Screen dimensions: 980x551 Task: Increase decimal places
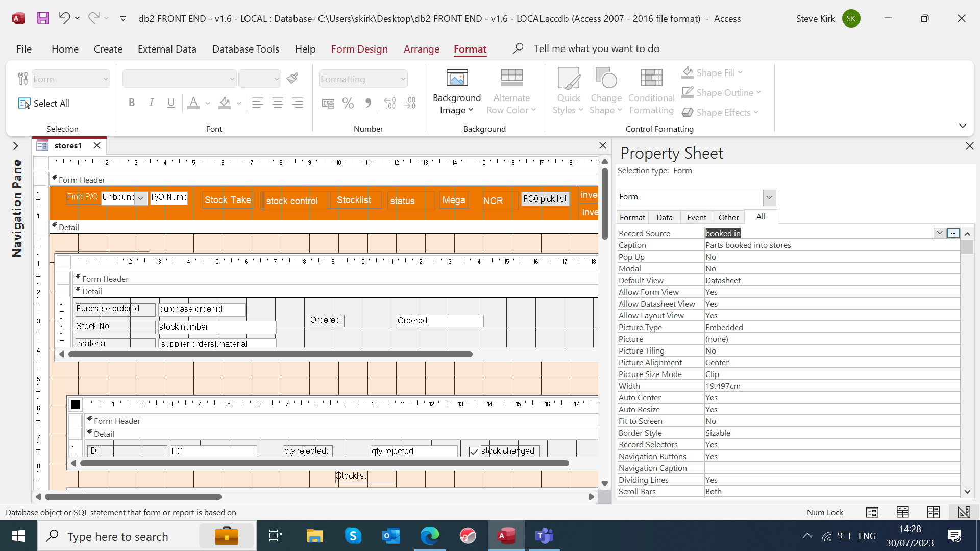click(x=390, y=104)
